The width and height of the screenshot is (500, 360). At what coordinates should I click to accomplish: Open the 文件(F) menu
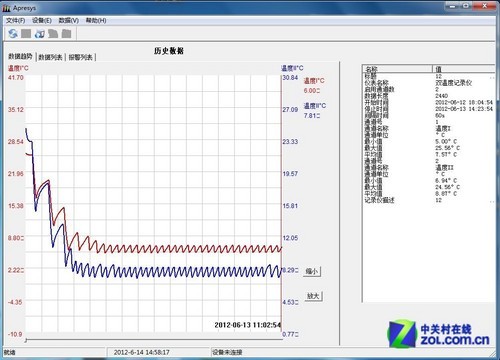15,21
